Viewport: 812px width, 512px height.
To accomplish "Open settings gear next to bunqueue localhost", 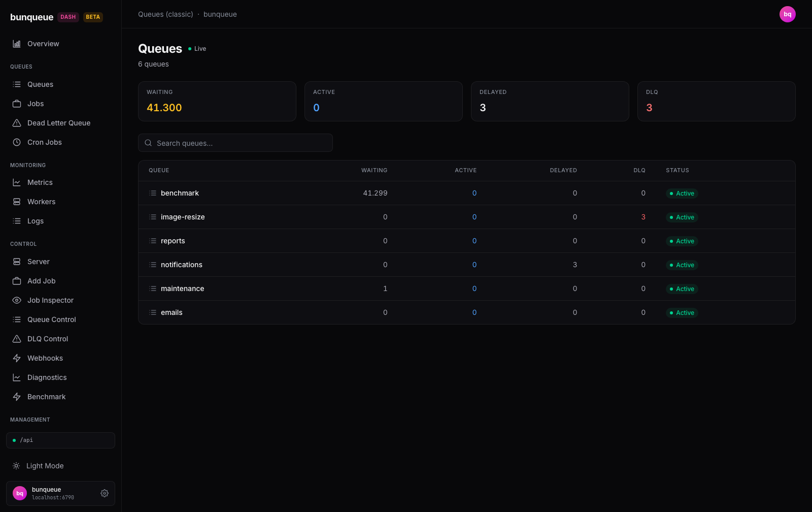I will [x=105, y=493].
